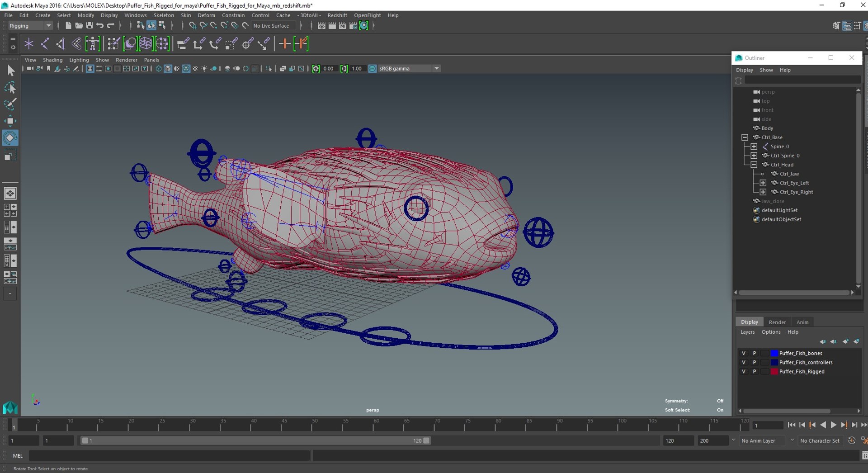Click the New Scene icon
The height and width of the screenshot is (473, 868).
coord(68,26)
